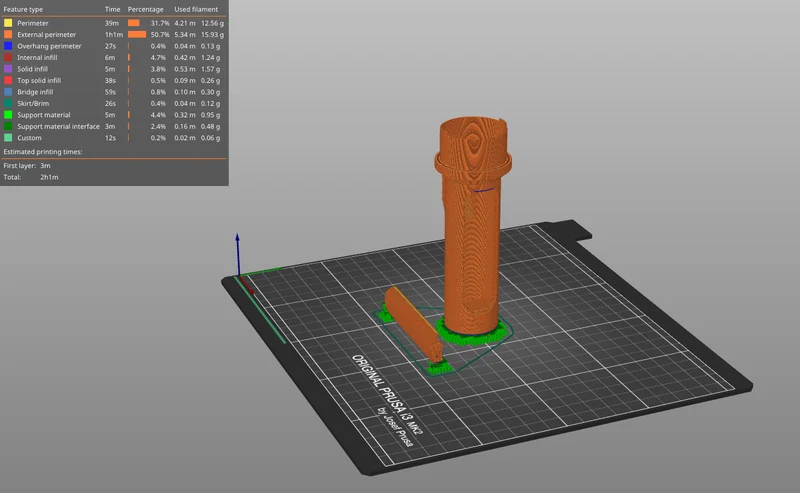Click the blue Overhang perimeter swatch

[x=8, y=46]
